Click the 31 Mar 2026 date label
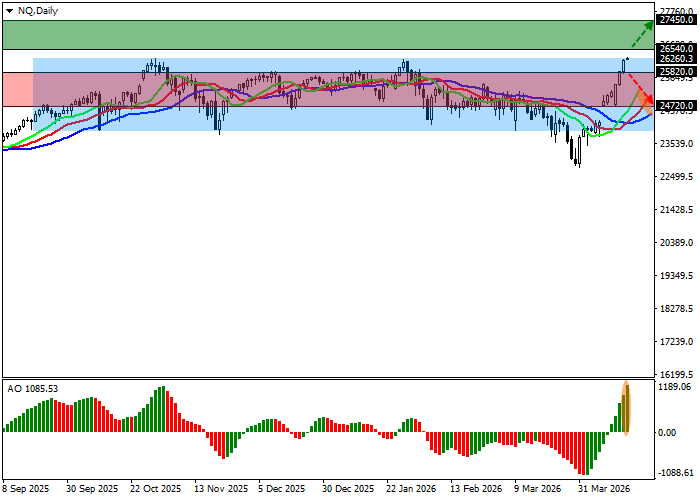Viewport: 700px width, 500px height. [x=605, y=489]
